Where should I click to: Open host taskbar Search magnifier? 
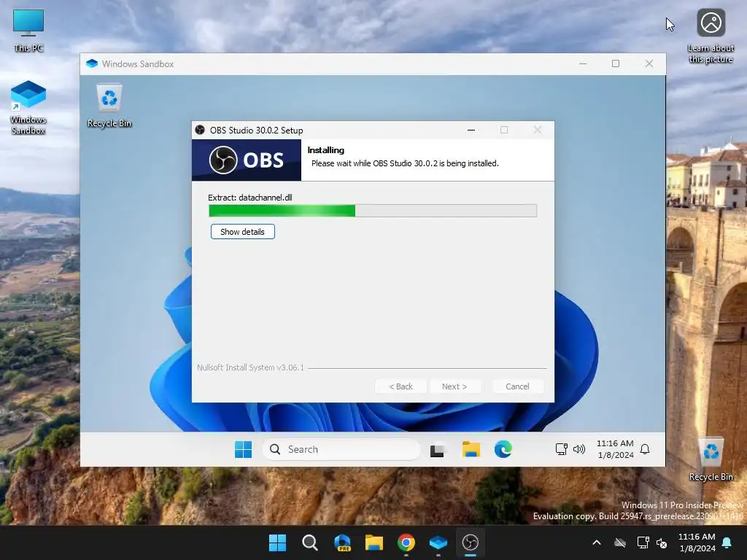coord(310,542)
